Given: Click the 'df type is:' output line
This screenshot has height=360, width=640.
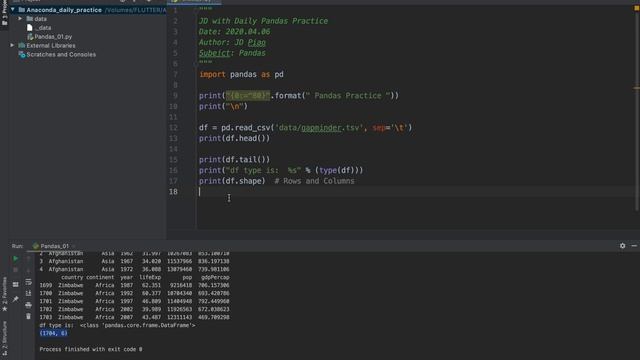Looking at the screenshot, I should (117, 325).
